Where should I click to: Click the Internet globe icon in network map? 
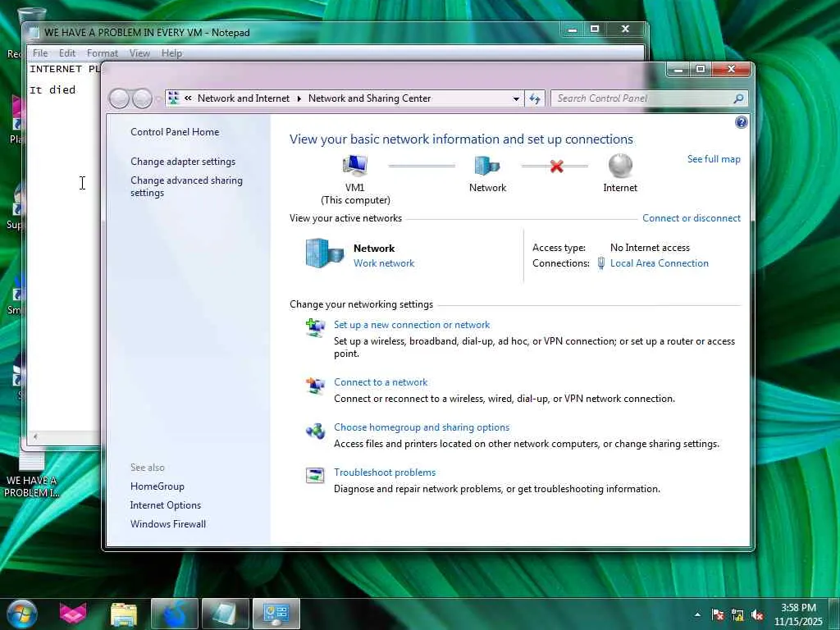(620, 166)
